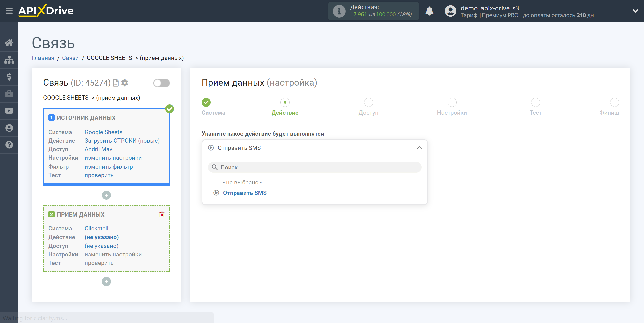Open the Главная breadcrumb link
The image size is (644, 323).
[x=43, y=58]
